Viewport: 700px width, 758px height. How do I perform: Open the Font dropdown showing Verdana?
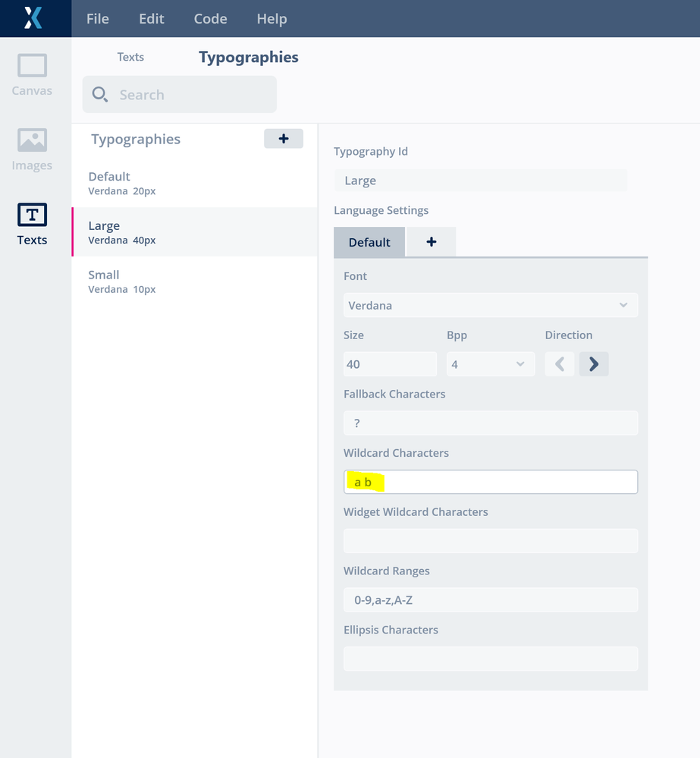click(491, 305)
